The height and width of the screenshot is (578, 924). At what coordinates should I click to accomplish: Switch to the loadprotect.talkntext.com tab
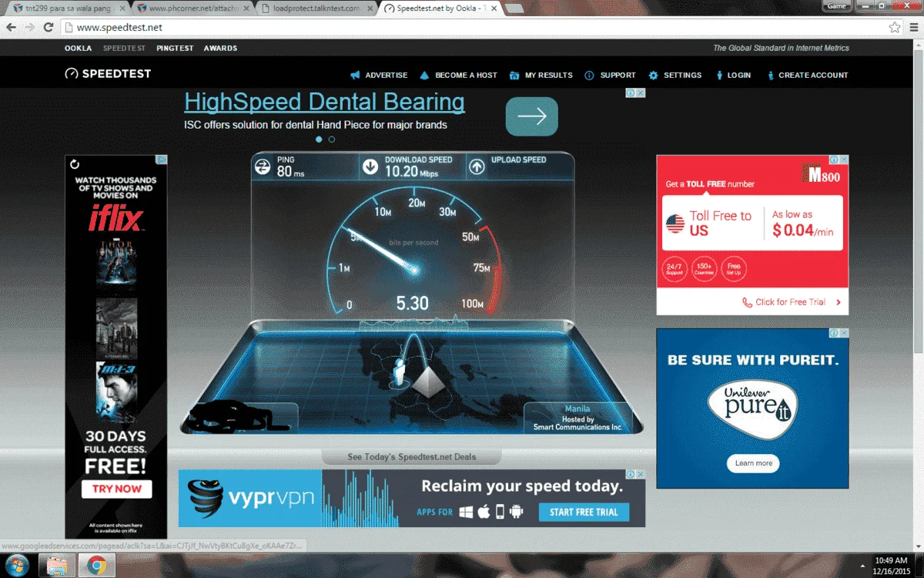pyautogui.click(x=316, y=8)
